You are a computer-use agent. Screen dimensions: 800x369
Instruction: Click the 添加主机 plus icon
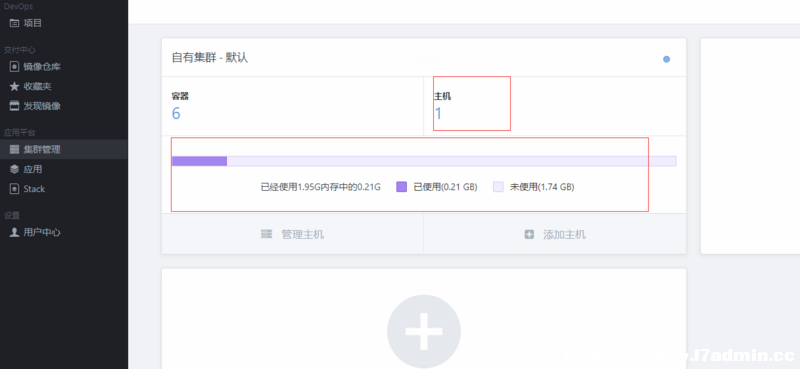point(529,234)
